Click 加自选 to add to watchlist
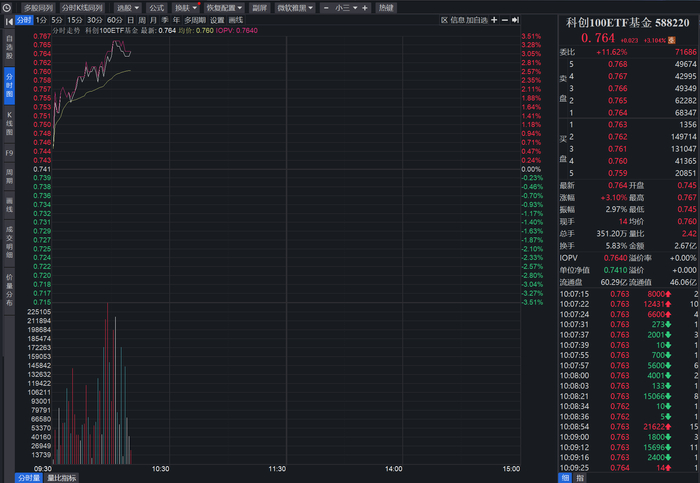700x483 pixels. [477, 20]
